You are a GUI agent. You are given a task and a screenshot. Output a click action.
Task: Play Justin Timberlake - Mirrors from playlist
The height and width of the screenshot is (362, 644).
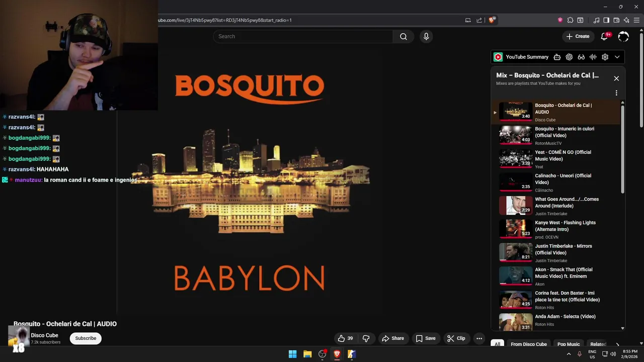[x=556, y=253]
